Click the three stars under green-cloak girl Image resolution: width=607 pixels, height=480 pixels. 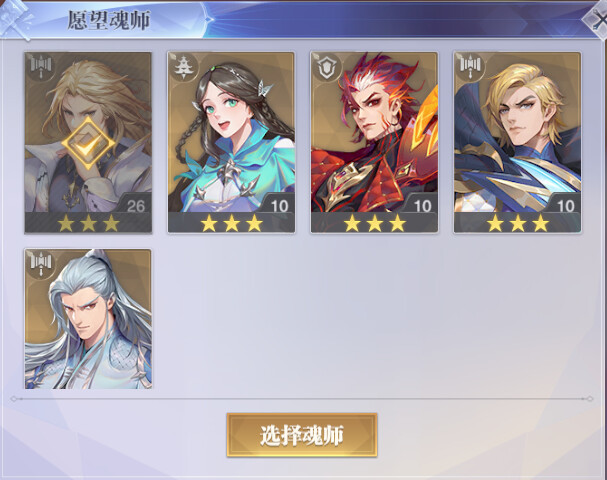click(x=231, y=223)
